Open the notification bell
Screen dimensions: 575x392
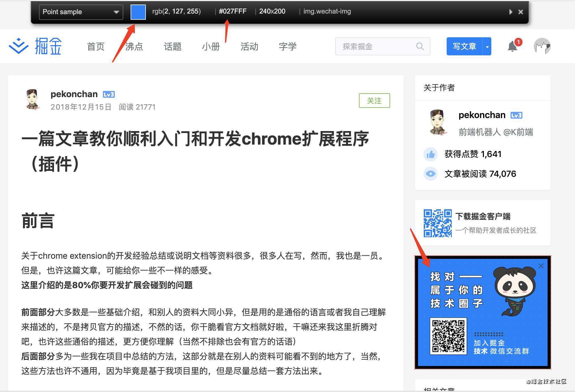tap(513, 46)
